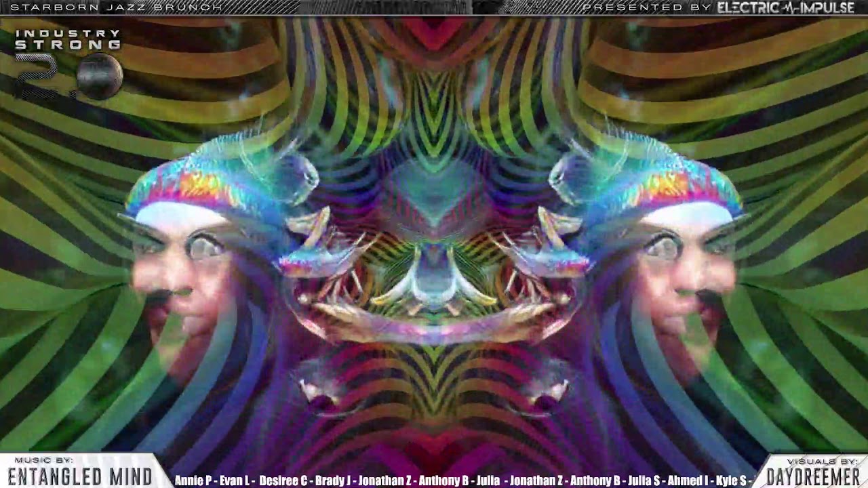Click 'Kyle S' in the name ticker
Viewport: 868px width, 488px height.
tap(731, 481)
